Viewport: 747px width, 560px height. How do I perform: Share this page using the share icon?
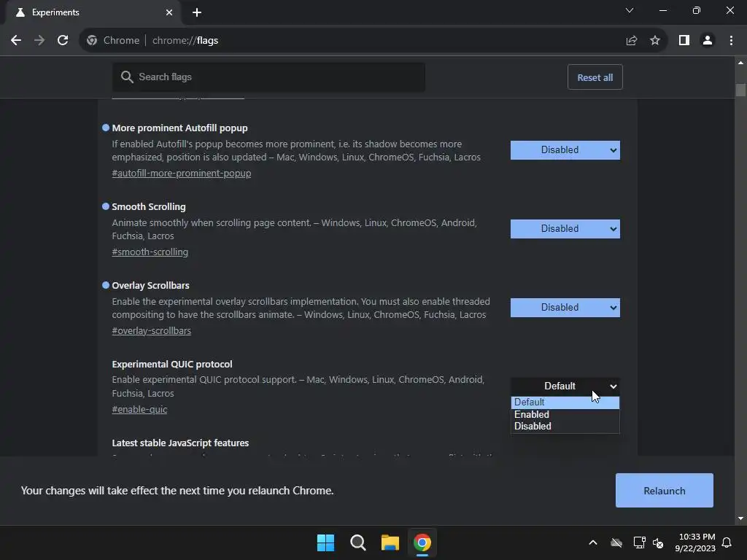click(632, 41)
